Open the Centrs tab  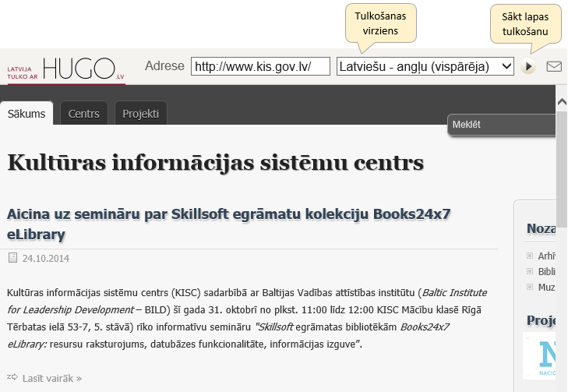pos(83,114)
